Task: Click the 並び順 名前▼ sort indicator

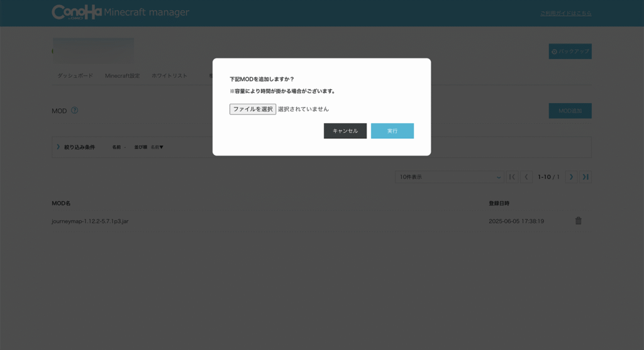Action: point(148,147)
